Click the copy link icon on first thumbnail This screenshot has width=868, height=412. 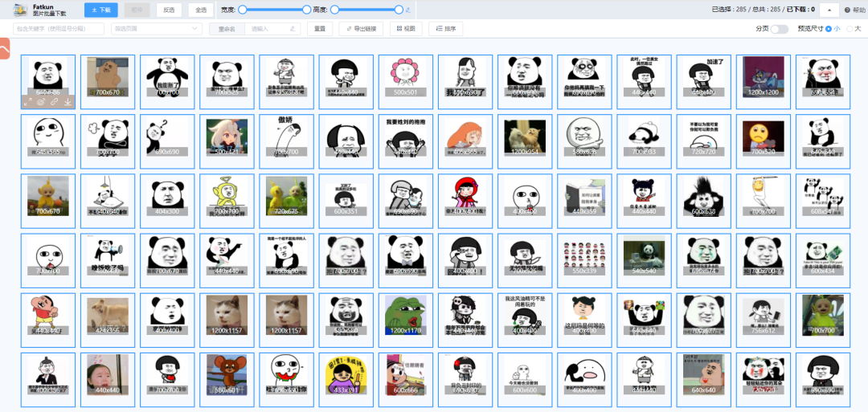point(54,102)
